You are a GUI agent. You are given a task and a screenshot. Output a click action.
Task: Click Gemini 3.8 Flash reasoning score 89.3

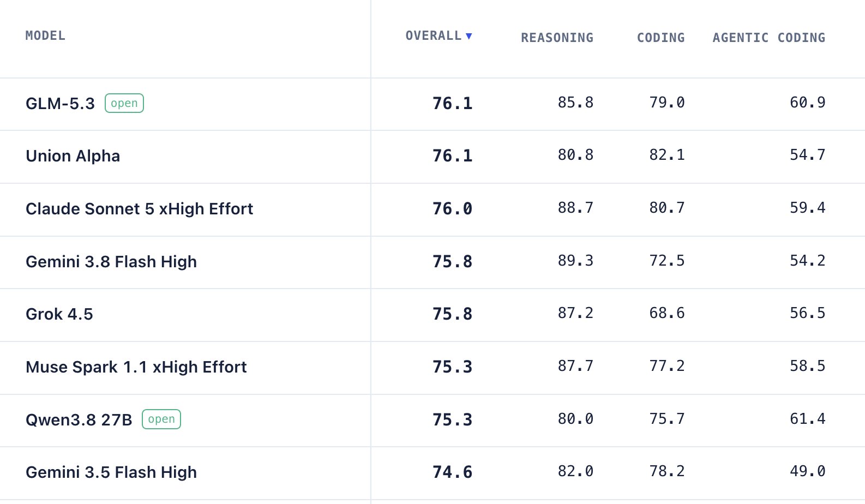[575, 261]
